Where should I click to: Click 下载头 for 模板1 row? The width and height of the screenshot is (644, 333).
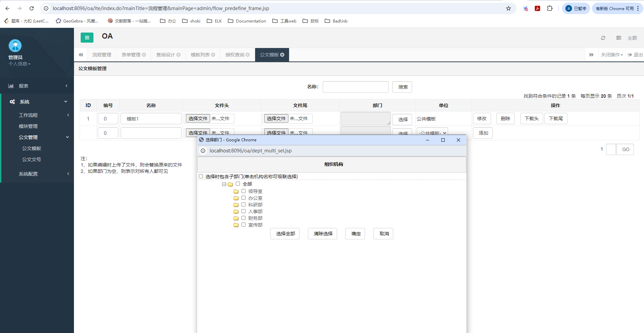532,118
